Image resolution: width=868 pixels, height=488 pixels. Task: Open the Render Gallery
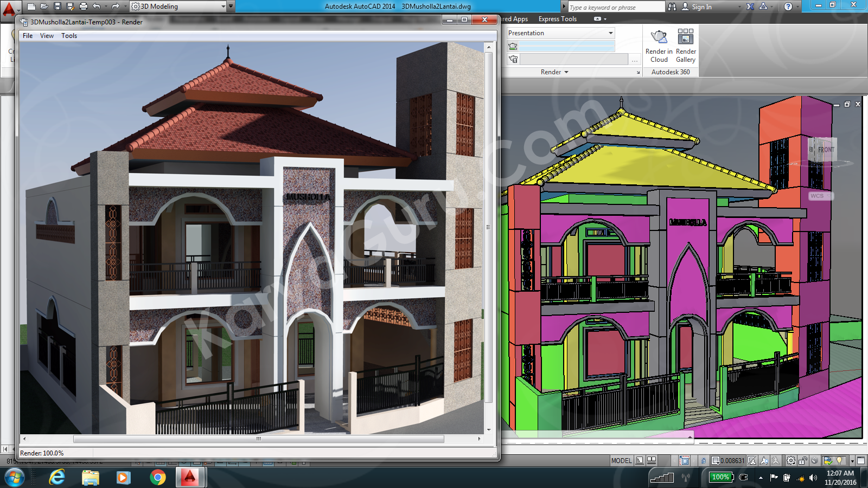(685, 46)
